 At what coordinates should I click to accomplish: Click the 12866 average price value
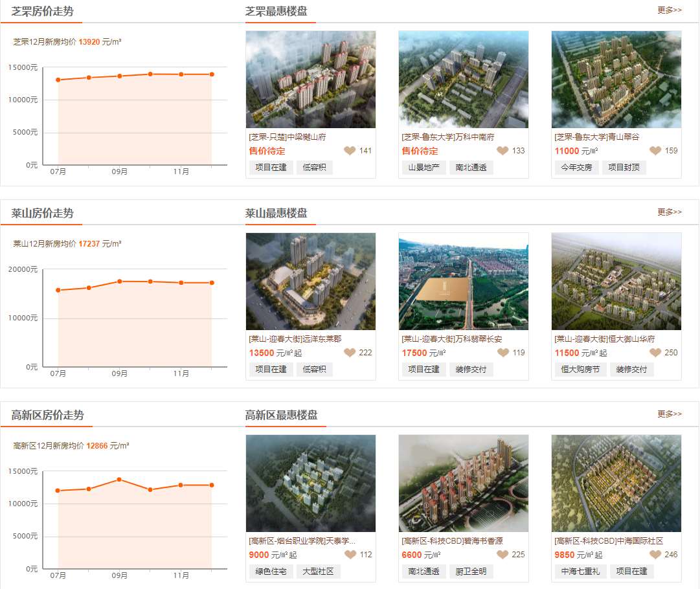[97, 446]
